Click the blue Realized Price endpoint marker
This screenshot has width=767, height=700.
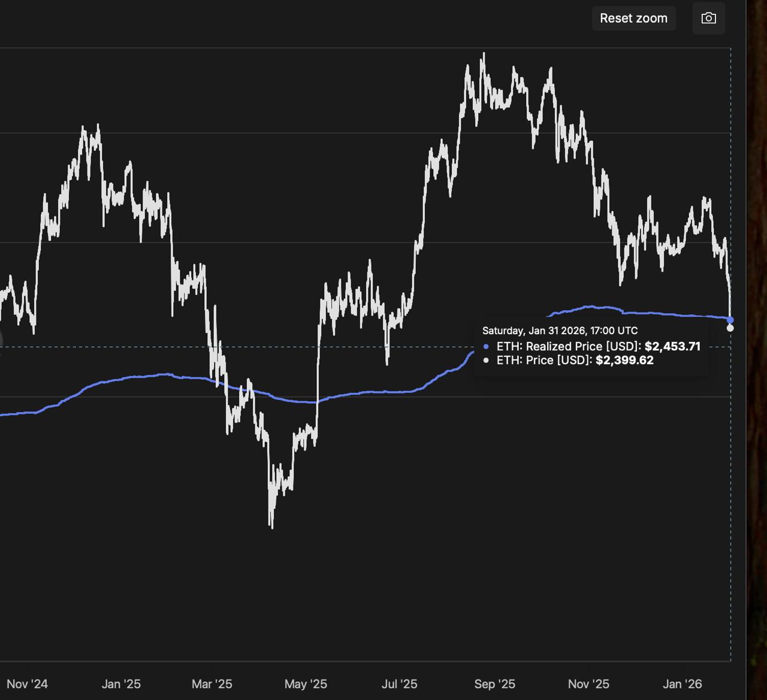(730, 320)
